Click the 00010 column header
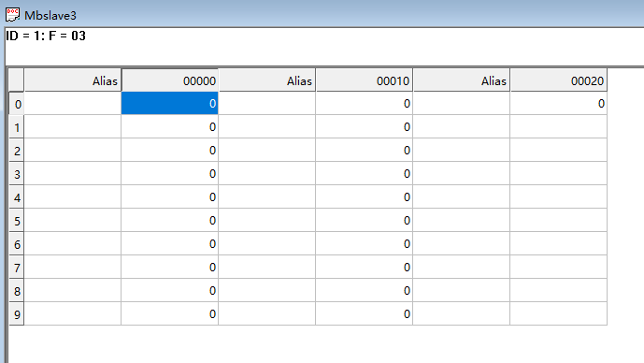Image resolution: width=644 pixels, height=363 pixels. click(364, 80)
